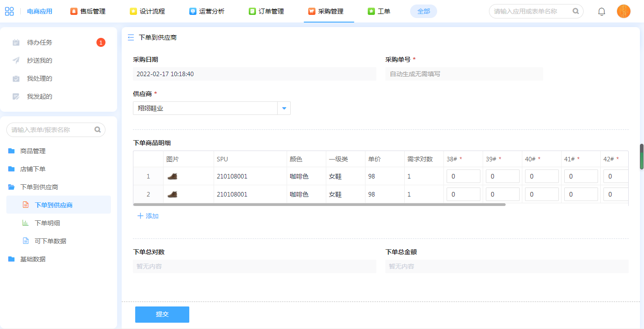Click the 38# input in row 1
644x329 pixels.
pos(463,176)
